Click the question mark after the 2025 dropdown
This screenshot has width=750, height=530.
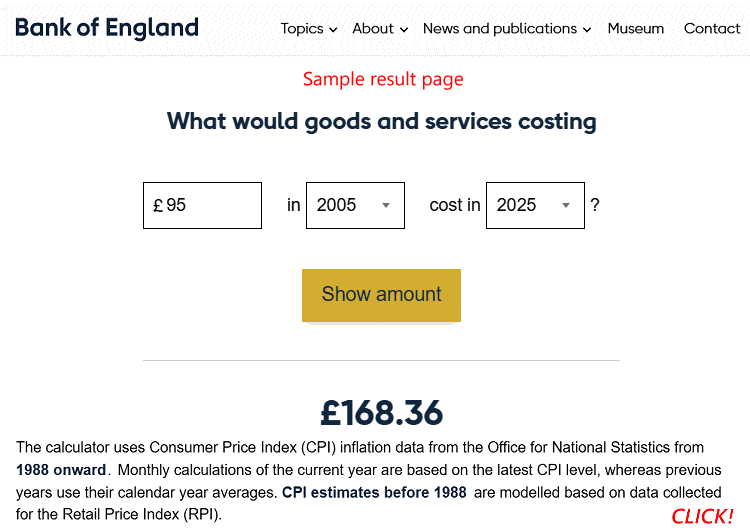[x=595, y=205]
